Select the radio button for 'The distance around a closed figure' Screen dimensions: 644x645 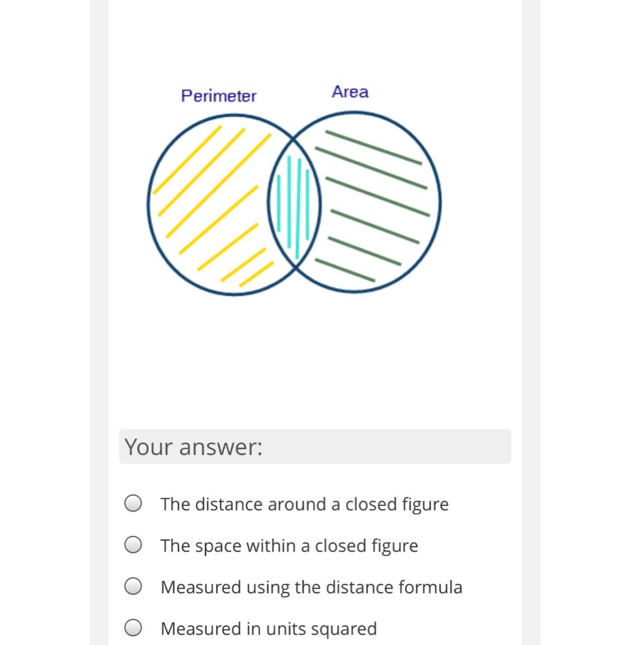point(133,504)
